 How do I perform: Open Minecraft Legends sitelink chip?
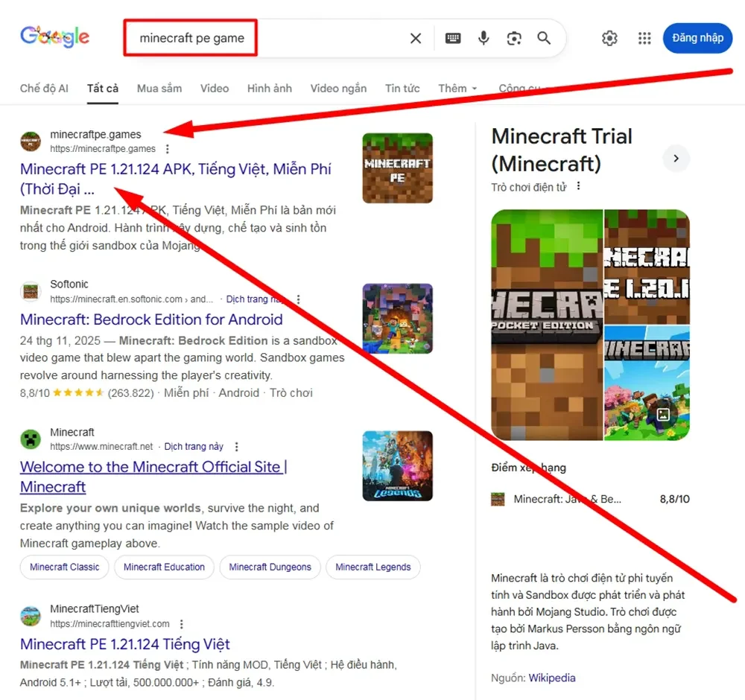click(x=373, y=567)
